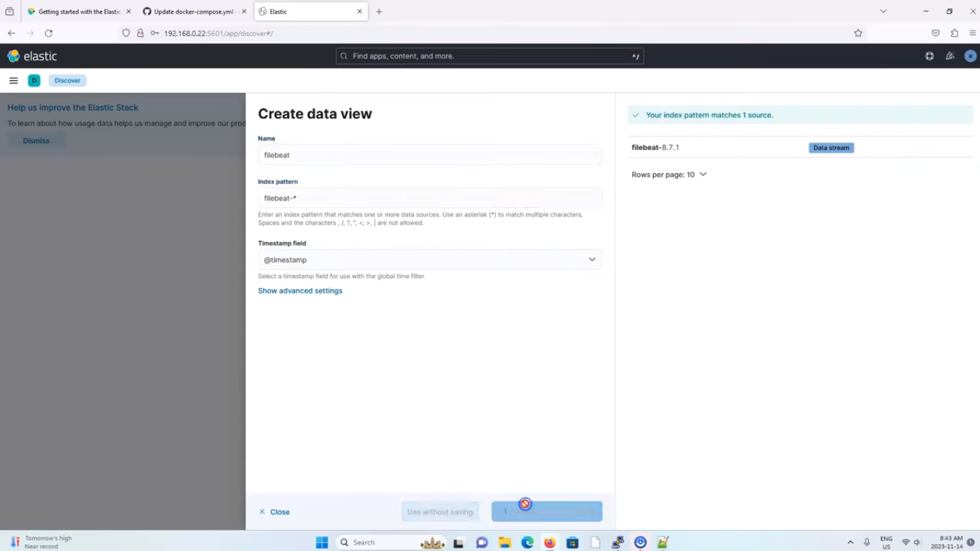Bookmark this page with the star icon
This screenshot has height=551, width=980.
coord(858,33)
